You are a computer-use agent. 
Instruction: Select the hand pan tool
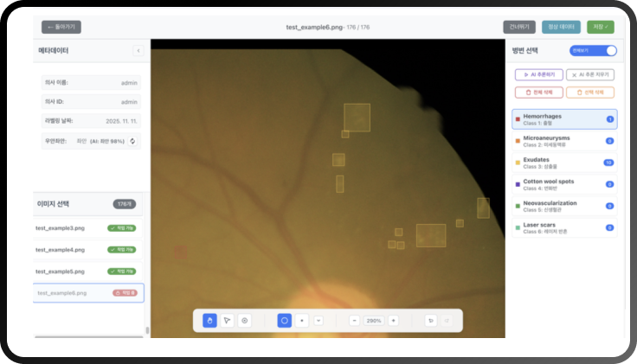209,321
